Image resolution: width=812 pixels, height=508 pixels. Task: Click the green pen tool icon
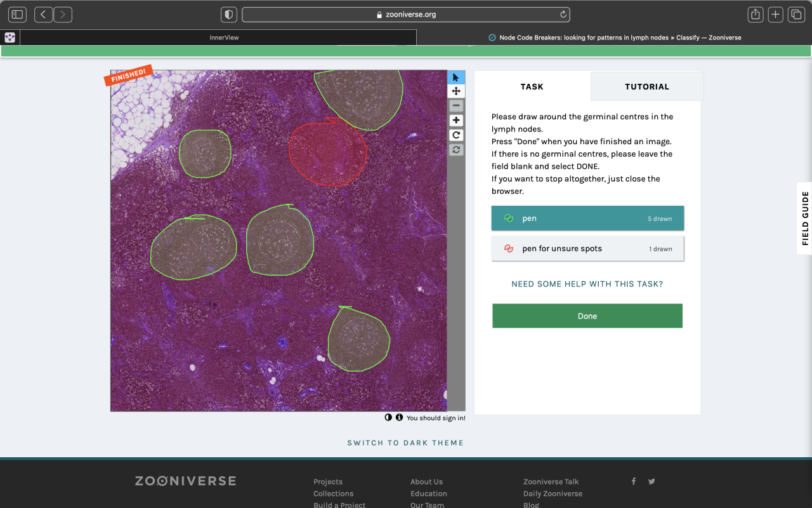(x=508, y=218)
